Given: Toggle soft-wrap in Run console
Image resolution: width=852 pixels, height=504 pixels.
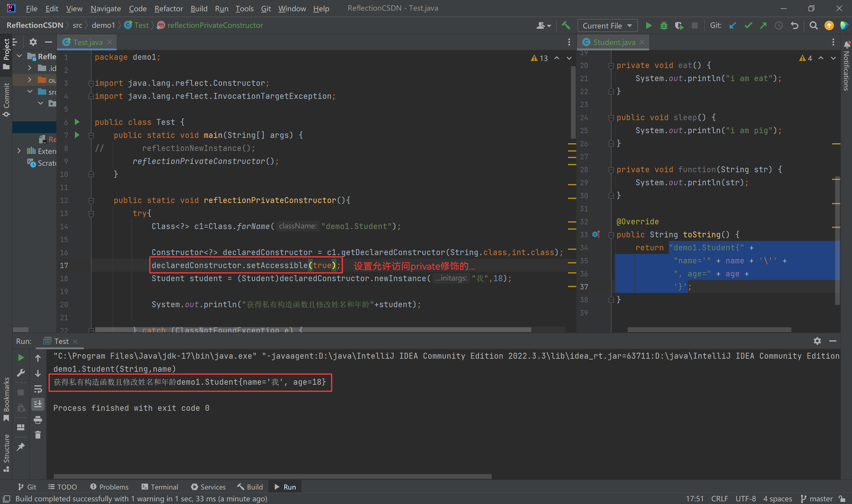Looking at the screenshot, I should coord(38,389).
